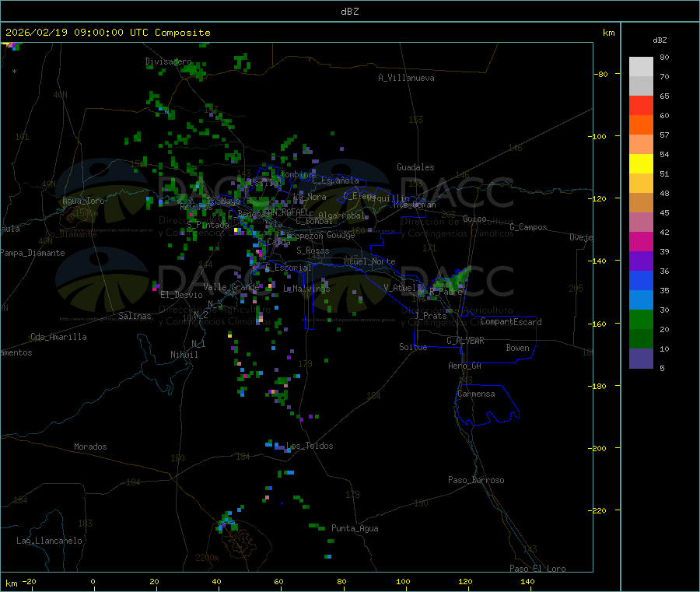Select the Paso_Barroso label
Screen dimensions: 700x592
[476, 480]
